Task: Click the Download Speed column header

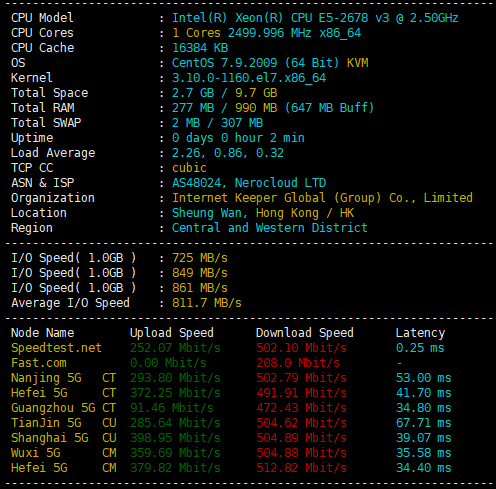Action: (305, 333)
